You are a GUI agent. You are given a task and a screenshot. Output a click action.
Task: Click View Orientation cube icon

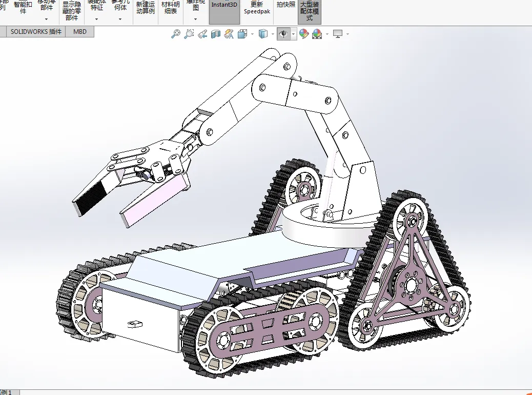coord(242,34)
